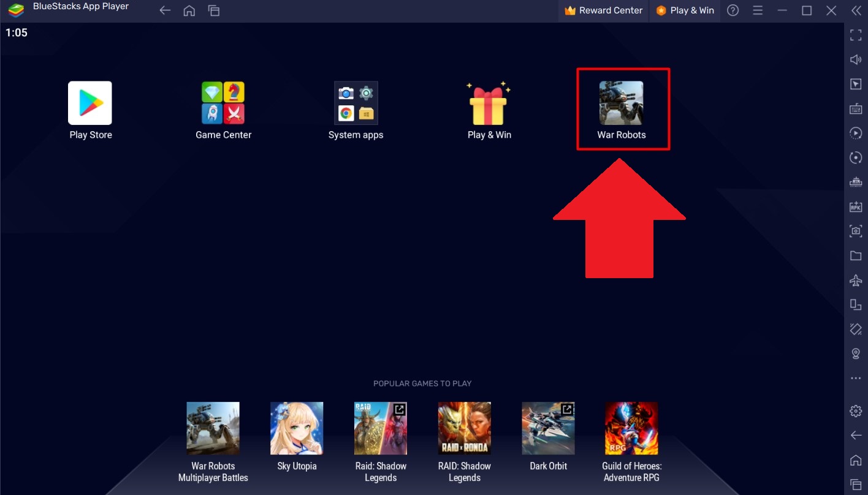
Task: Open the Multi-instance manager icon
Action: [855, 182]
